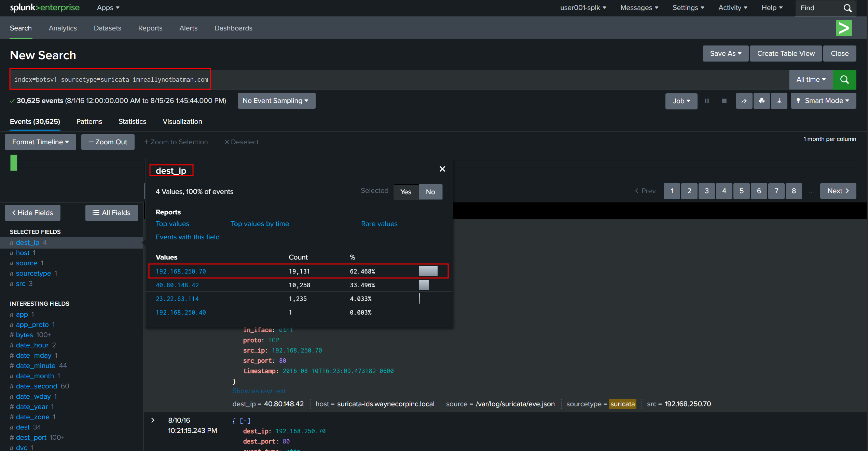Click the green timeline bar
Screen dimensions: 868x451
[x=14, y=163]
